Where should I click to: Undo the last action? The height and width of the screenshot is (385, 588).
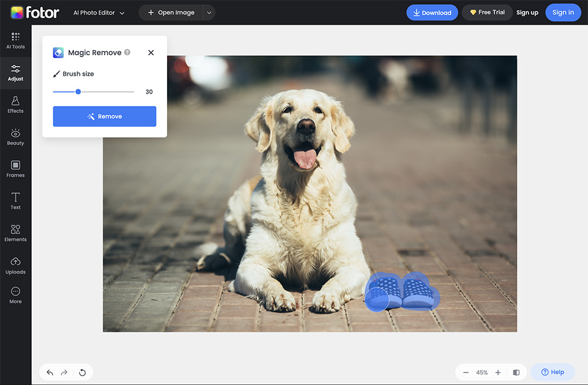pos(50,372)
